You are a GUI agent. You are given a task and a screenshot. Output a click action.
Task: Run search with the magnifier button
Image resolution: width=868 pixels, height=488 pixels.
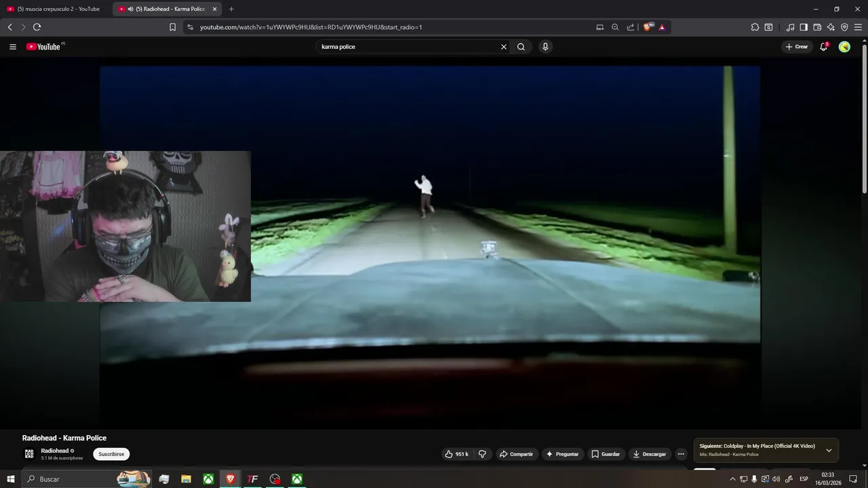pos(521,47)
